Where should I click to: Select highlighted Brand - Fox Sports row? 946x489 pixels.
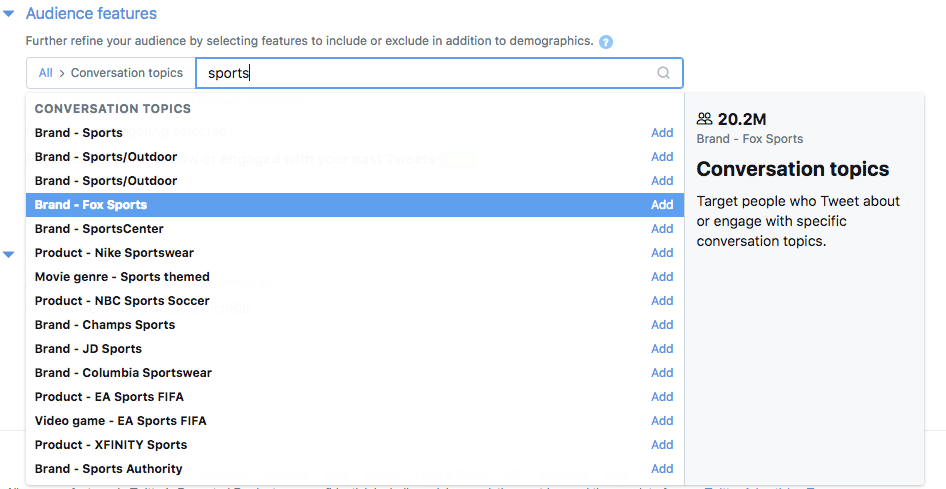(355, 205)
